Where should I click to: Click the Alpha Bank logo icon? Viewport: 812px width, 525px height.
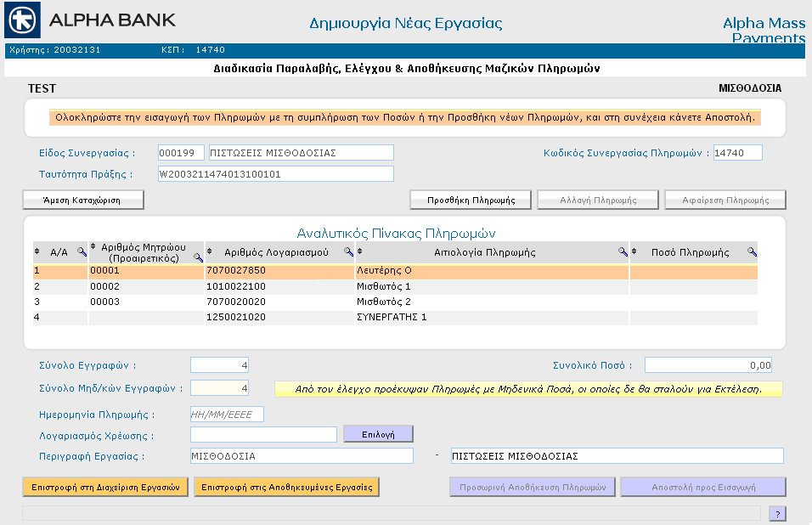(22, 20)
